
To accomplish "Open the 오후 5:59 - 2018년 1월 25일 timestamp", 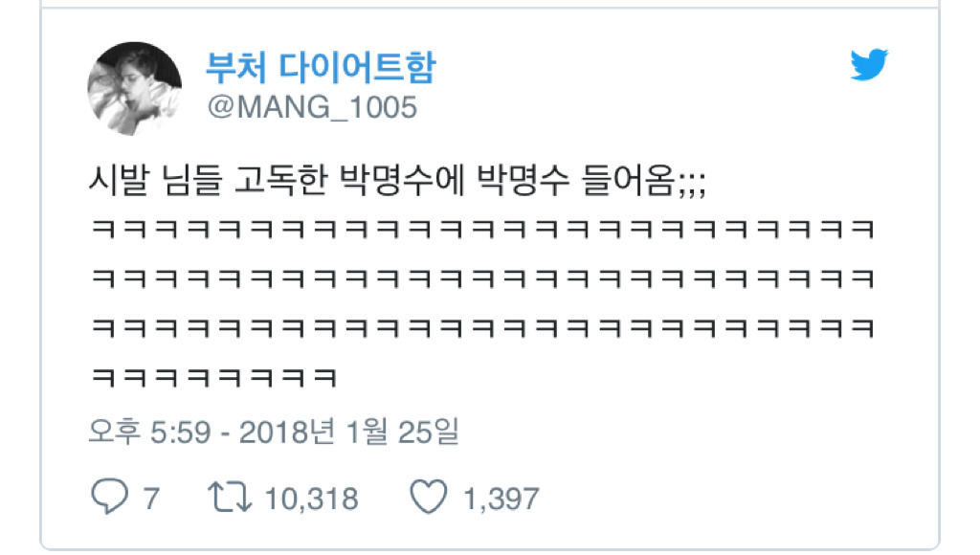I will click(274, 432).
